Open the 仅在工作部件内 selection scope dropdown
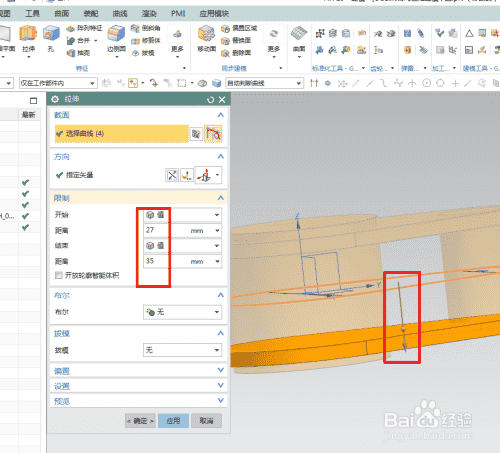500x453 pixels. click(x=58, y=83)
